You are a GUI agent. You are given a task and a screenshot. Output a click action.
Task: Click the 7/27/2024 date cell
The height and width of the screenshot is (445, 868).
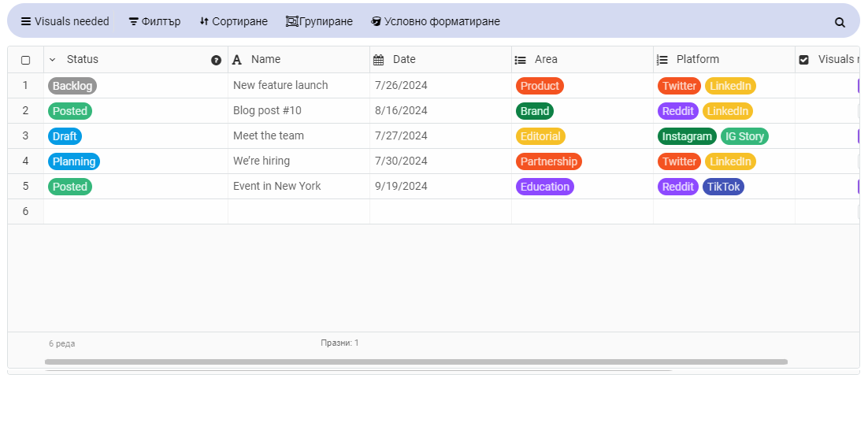(x=440, y=136)
